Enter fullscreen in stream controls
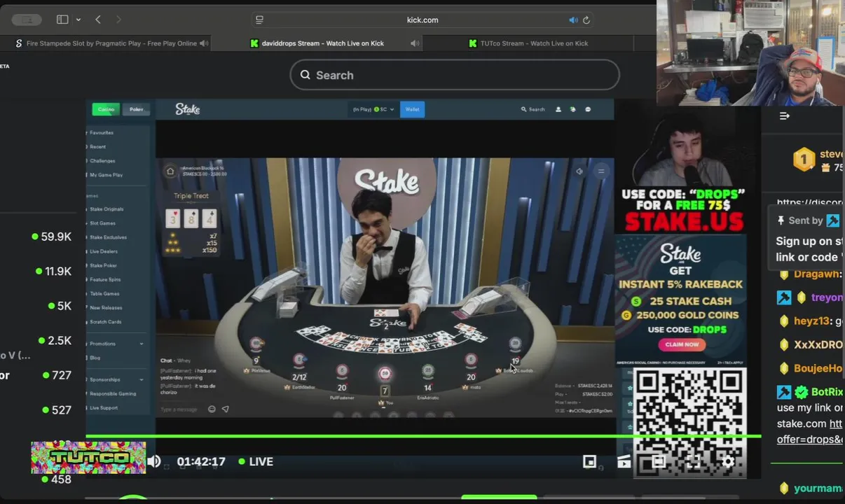This screenshot has height=504, width=845. 694,461
